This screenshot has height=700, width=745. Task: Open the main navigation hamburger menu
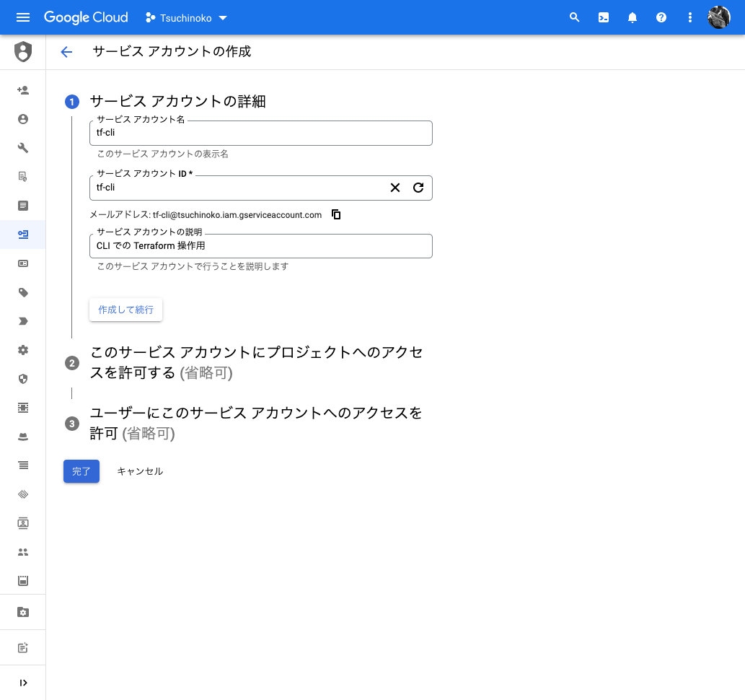point(23,17)
